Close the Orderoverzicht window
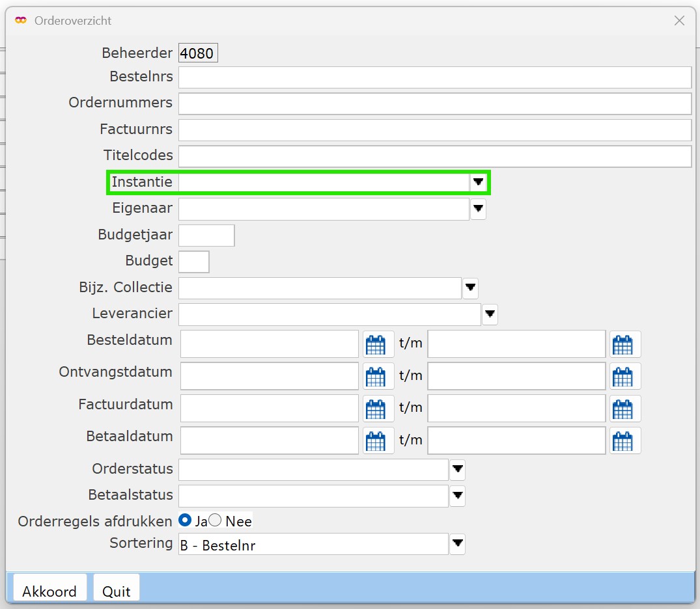This screenshot has width=700, height=609. coord(679,21)
